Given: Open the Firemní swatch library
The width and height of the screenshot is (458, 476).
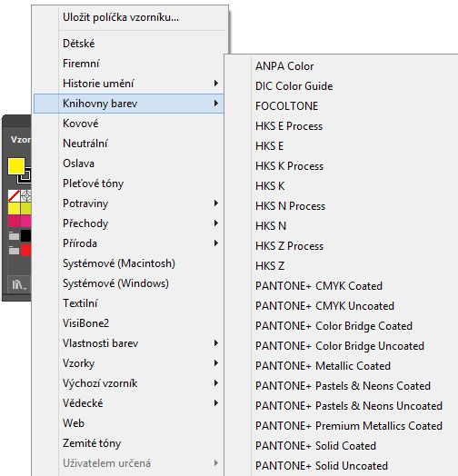Looking at the screenshot, I should coord(129,64).
